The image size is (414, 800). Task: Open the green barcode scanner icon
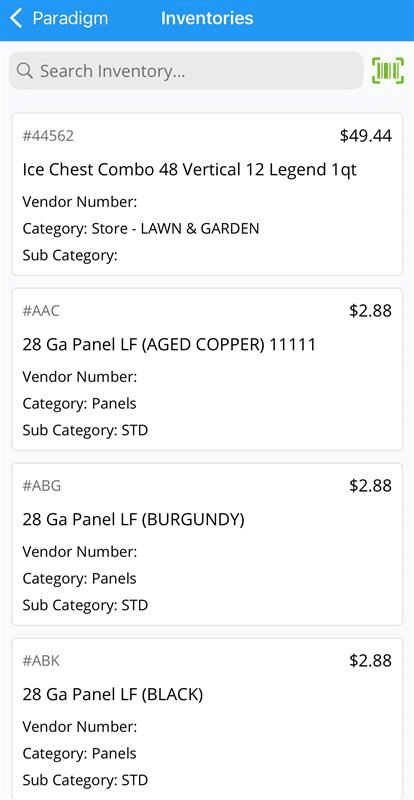click(388, 70)
